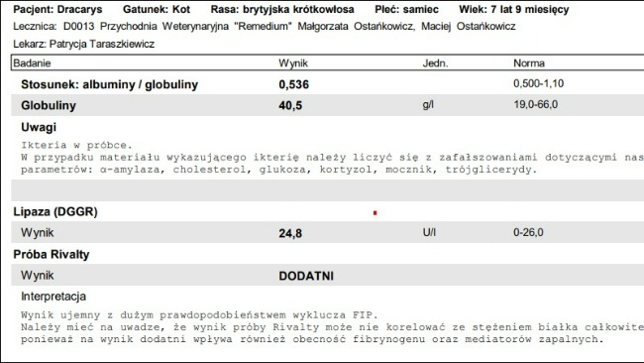Click the 'Badanie' column header
This screenshot has height=363, width=644.
(x=32, y=63)
